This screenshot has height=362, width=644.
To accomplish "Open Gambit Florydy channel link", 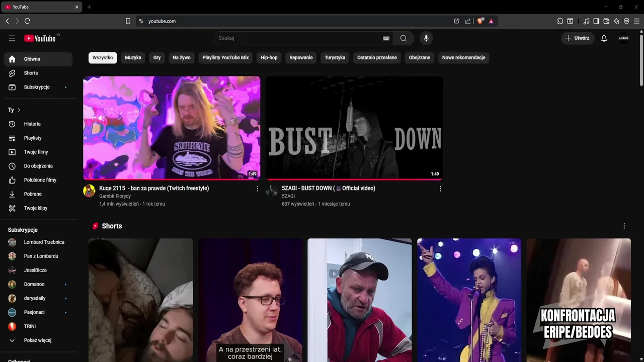I will [115, 196].
